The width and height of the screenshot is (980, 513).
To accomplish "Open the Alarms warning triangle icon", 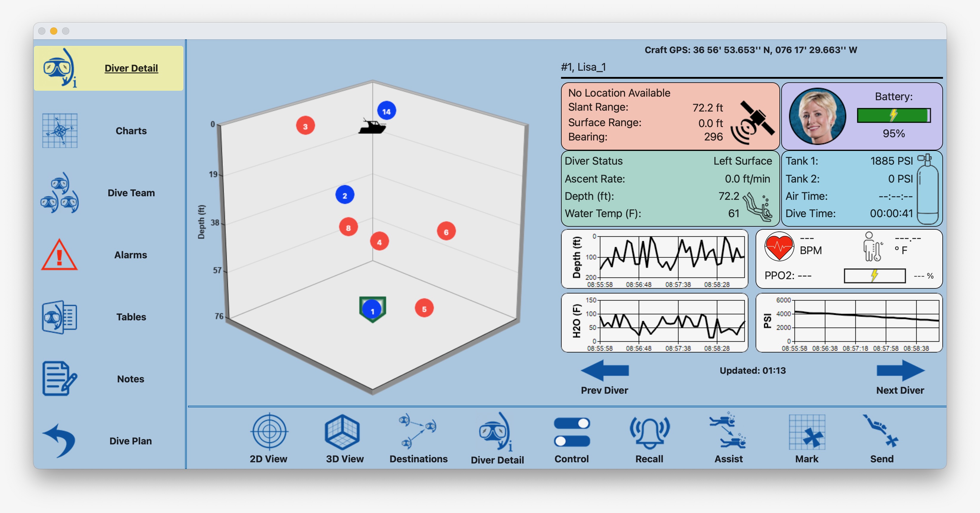I will pos(59,255).
